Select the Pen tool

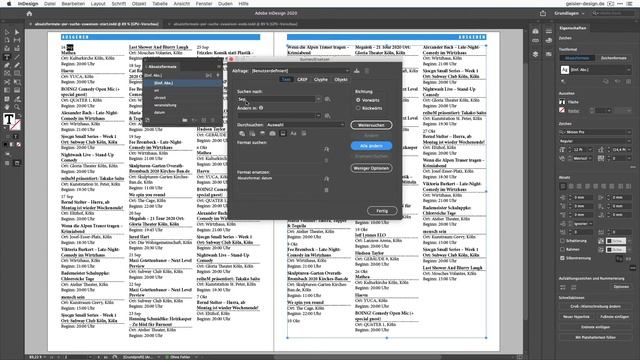(7, 65)
